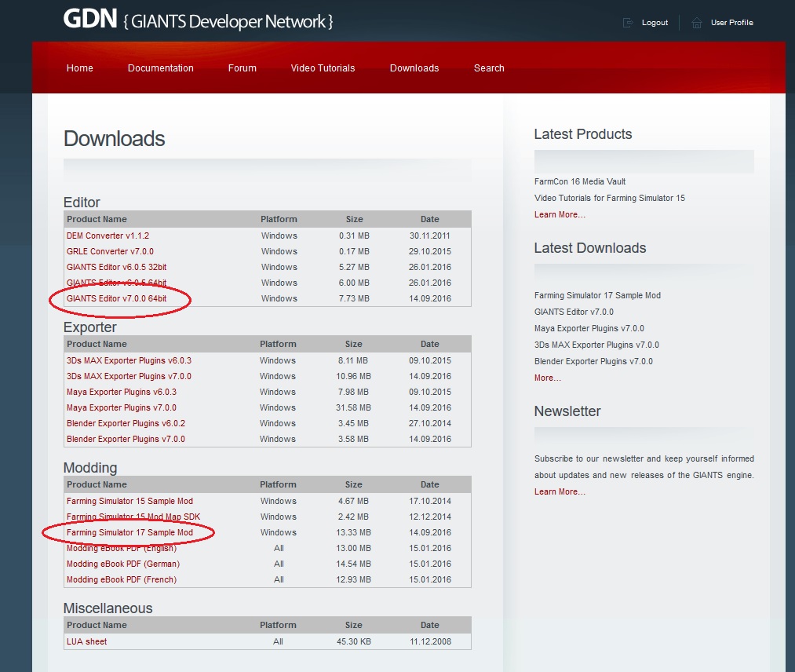The height and width of the screenshot is (672, 795).
Task: Click the Date header in Miscellaneous table
Action: tap(429, 625)
